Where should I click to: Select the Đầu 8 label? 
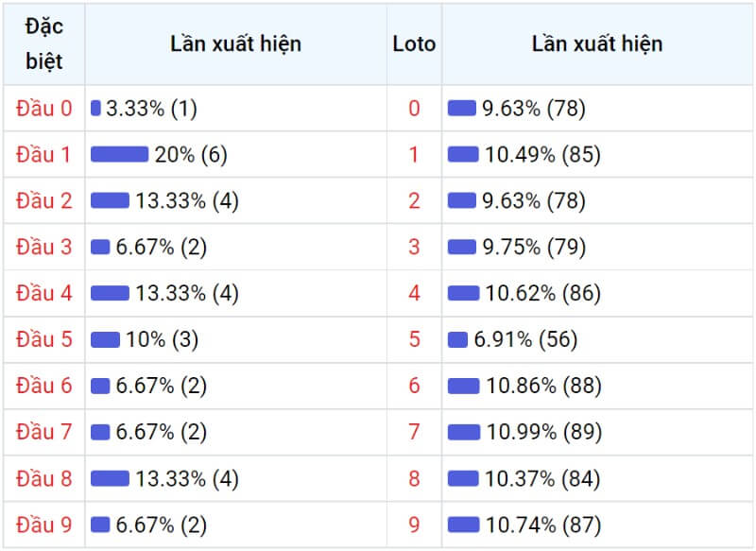(43, 478)
